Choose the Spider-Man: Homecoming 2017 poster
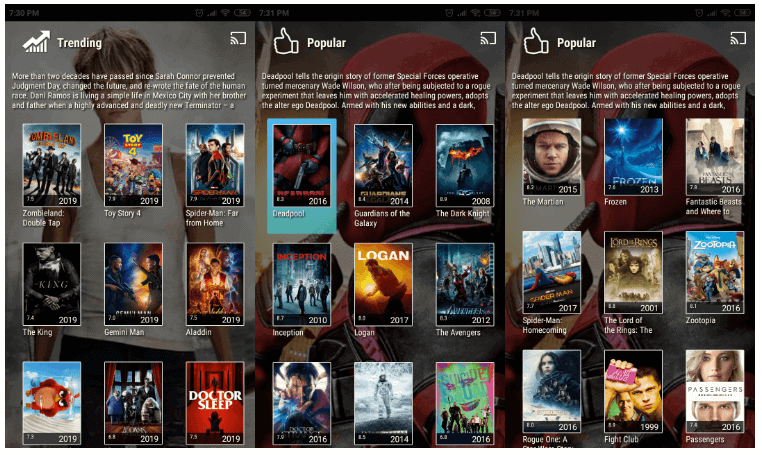Image resolution: width=762 pixels, height=455 pixels. (x=552, y=272)
